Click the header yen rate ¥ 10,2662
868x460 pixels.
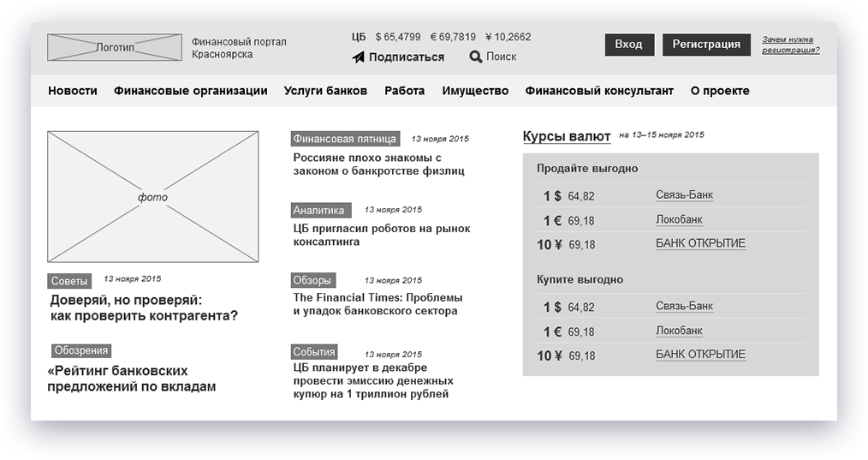point(508,37)
